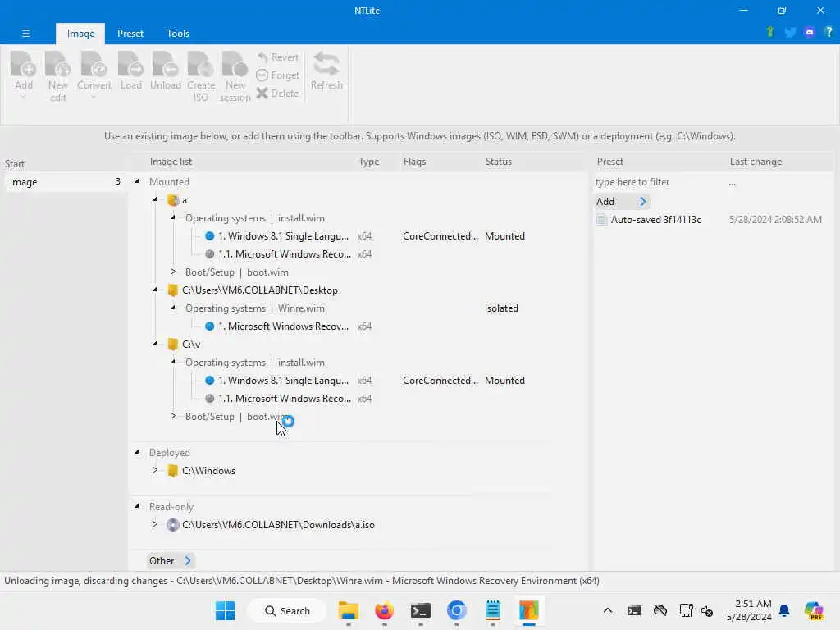This screenshot has width=840, height=630.
Task: Collapse the Desktop folder image node
Action: point(155,290)
